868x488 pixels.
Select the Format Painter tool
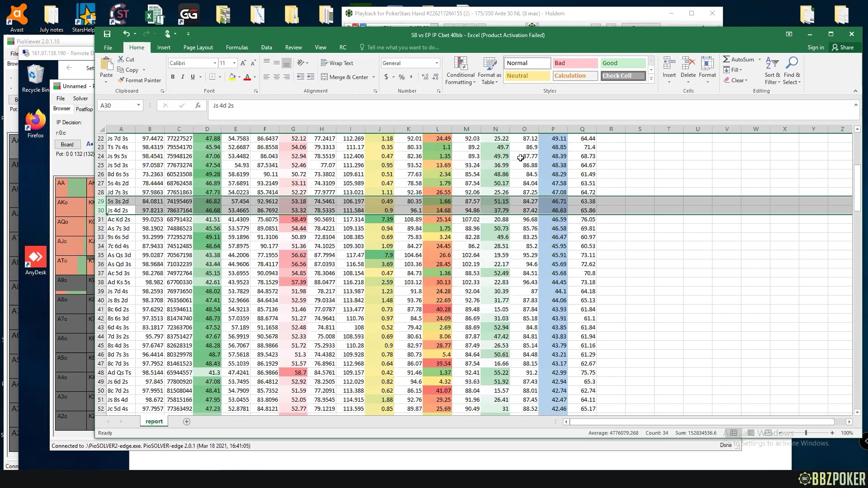pos(139,80)
